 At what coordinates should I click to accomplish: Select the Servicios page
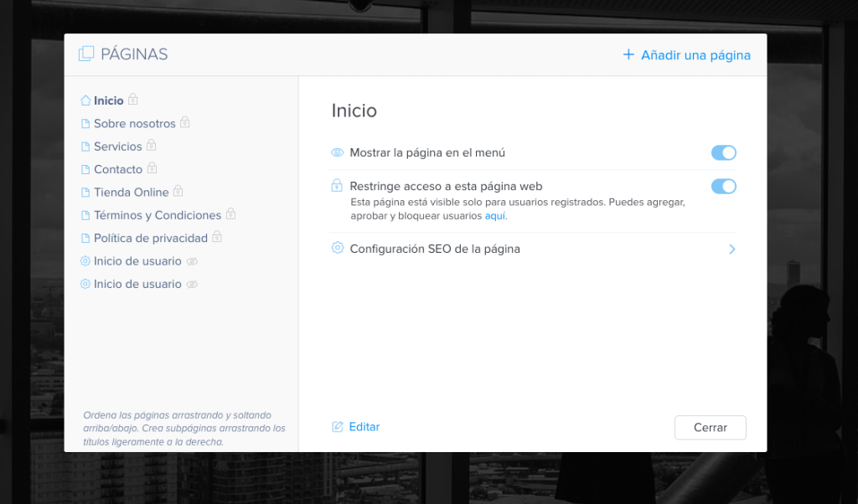117,147
